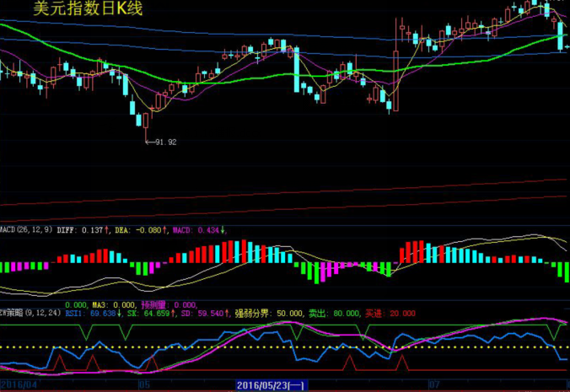Click the 2016/04 timeline label
Viewport: 570px width, 392px height.
point(19,385)
